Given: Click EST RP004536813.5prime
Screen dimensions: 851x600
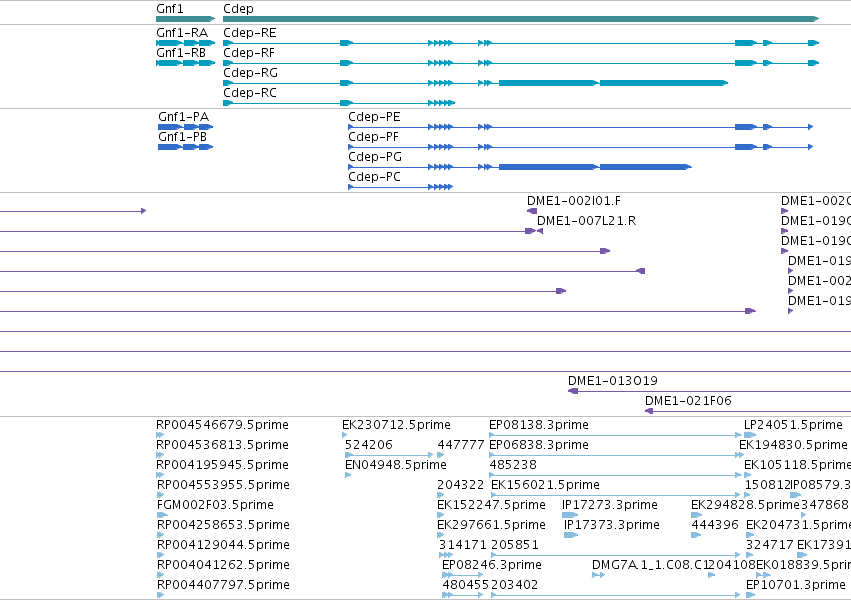Looking at the screenshot, I should point(223,445).
